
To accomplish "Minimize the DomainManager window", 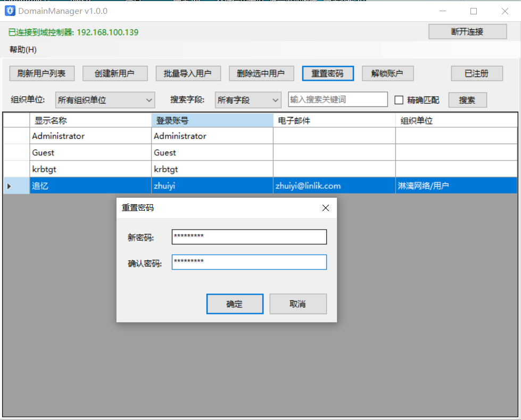I will click(x=443, y=11).
